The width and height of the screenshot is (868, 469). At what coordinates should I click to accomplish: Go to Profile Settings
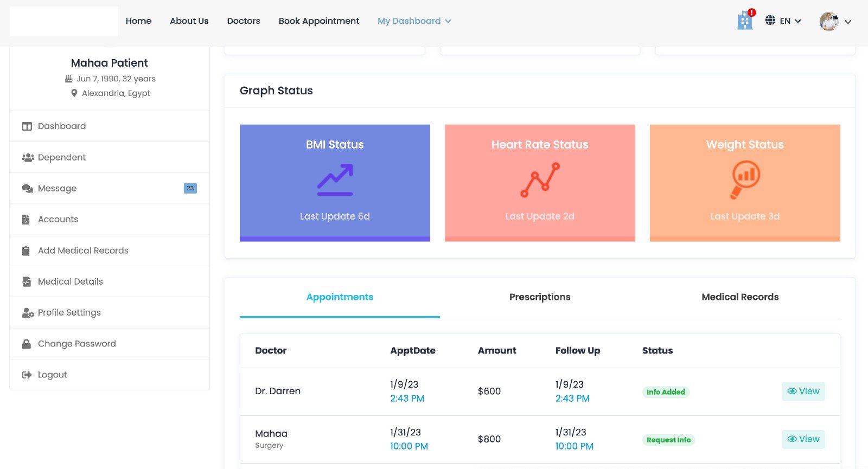click(x=110, y=312)
